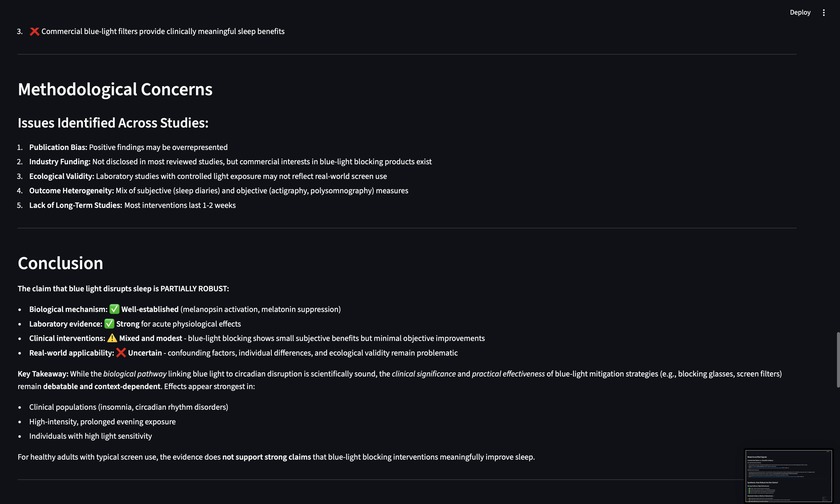The image size is (840, 504).
Task: Click the Outcome Heterogeneity list item
Action: (219, 191)
